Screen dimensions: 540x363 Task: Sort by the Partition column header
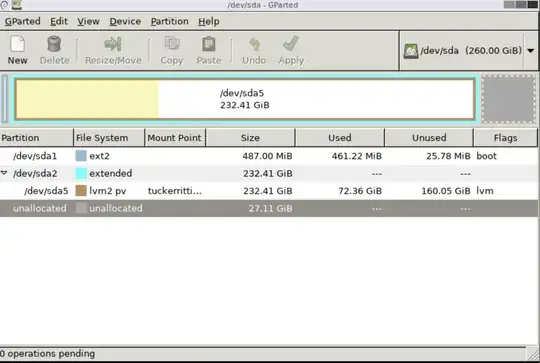[x=37, y=138]
